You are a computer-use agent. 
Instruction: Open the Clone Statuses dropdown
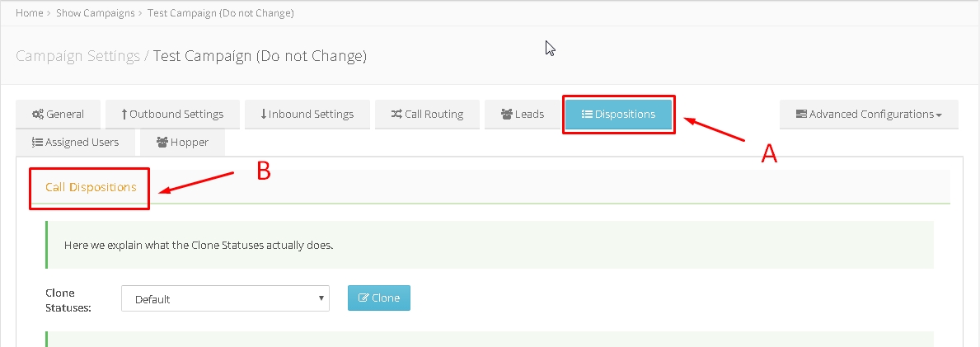pos(225,299)
